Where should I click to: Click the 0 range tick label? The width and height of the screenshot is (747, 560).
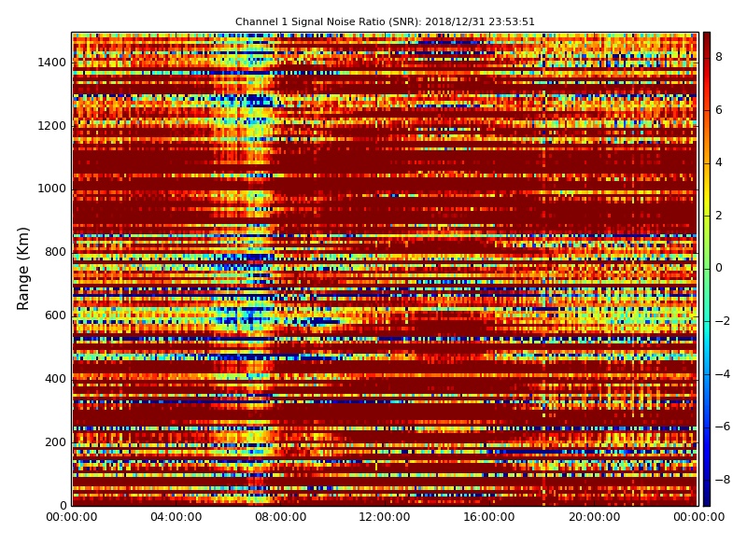click(x=63, y=505)
